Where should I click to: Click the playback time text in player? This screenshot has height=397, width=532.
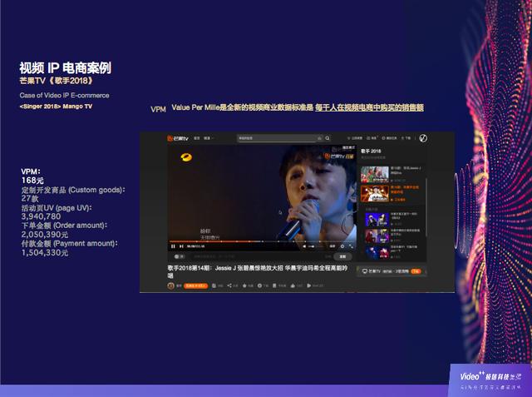pyautogui.click(x=196, y=246)
